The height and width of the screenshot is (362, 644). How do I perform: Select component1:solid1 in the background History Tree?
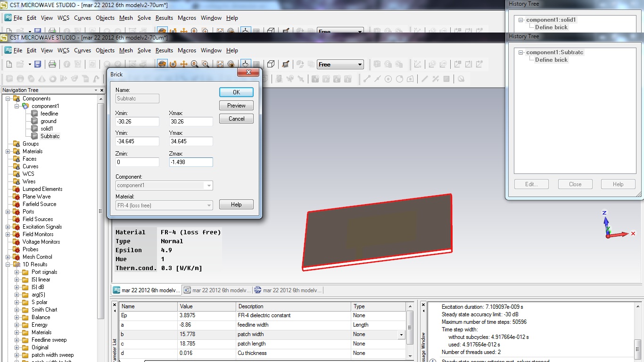pyautogui.click(x=551, y=20)
